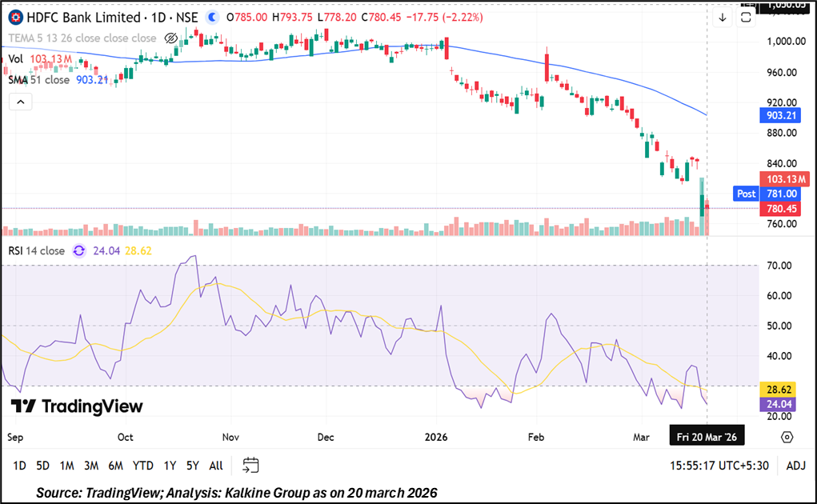This screenshot has width=817, height=504.
Task: Click the RSI indicator cycle icon
Action: point(79,251)
